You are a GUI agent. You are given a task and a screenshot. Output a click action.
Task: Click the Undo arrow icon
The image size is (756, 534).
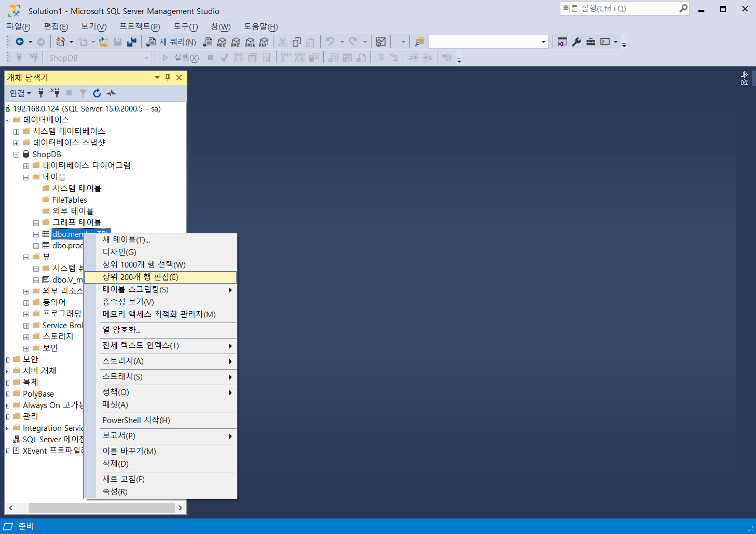point(330,42)
